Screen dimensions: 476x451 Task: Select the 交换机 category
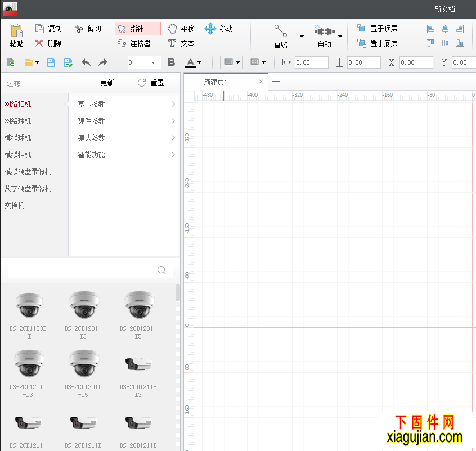14,205
